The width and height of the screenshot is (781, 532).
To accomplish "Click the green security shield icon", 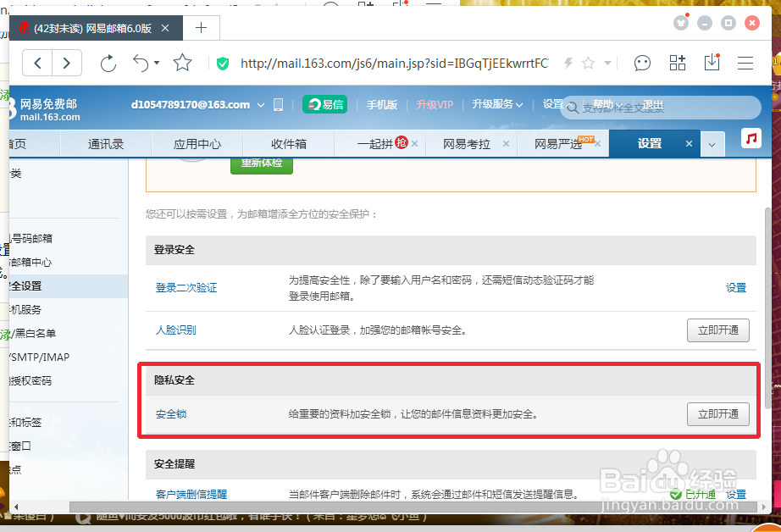I will click(223, 64).
